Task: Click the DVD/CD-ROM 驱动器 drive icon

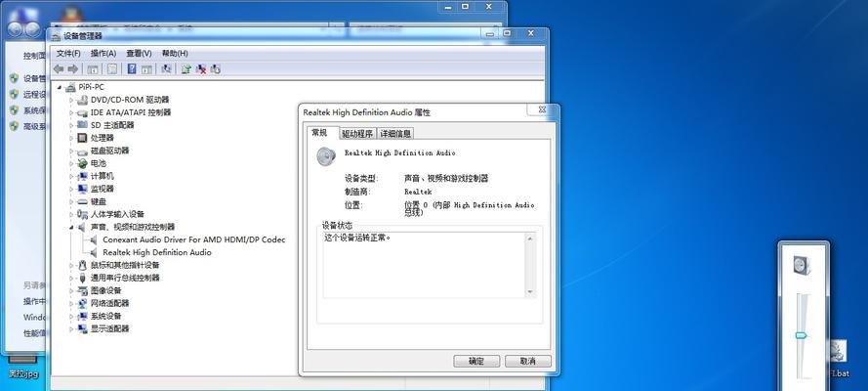Action: [x=82, y=100]
